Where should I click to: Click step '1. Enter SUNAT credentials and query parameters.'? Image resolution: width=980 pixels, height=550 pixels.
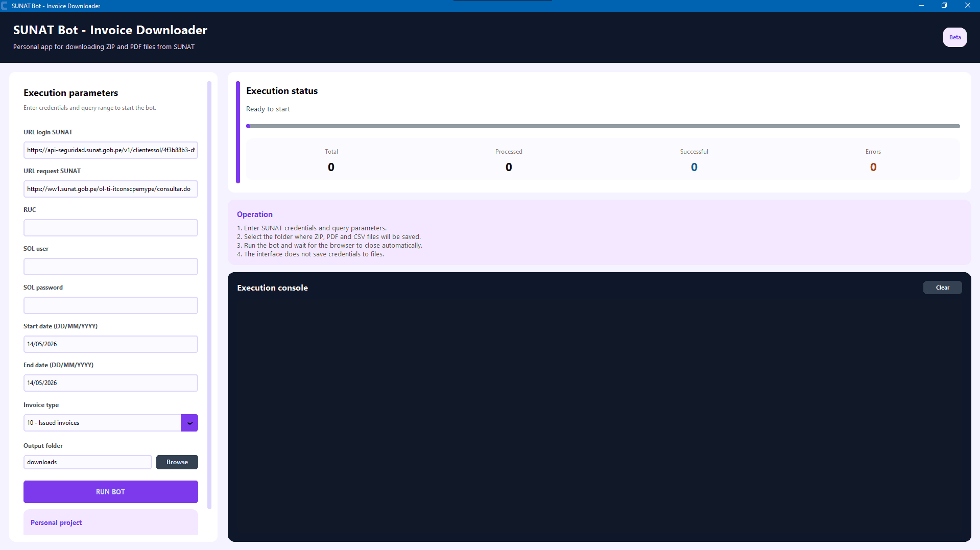312,228
